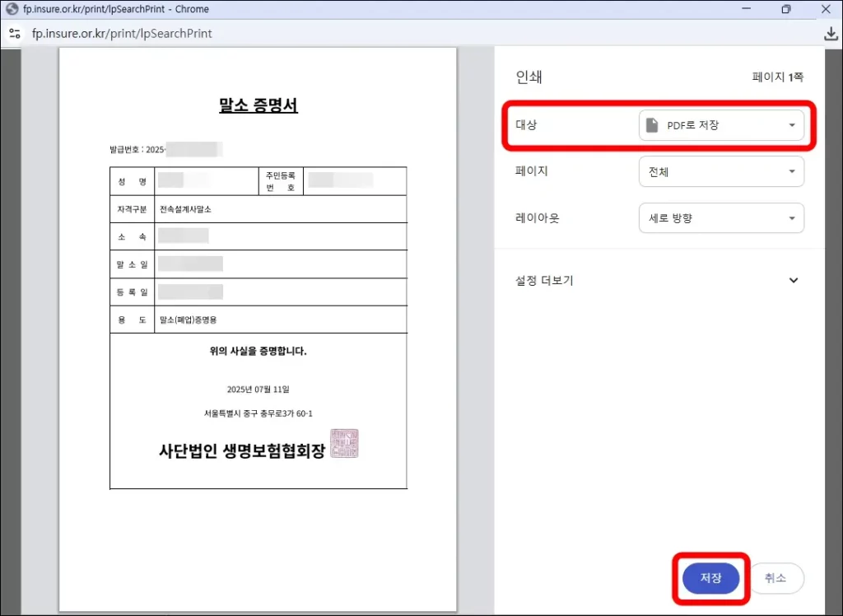
Task: Open the downloads icon beside address bar
Action: coord(831,34)
